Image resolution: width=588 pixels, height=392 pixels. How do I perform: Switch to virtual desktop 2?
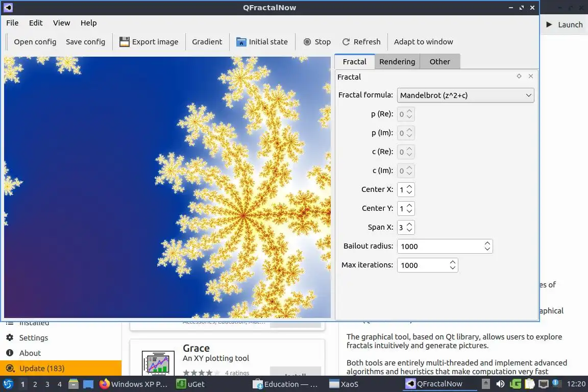pos(35,384)
